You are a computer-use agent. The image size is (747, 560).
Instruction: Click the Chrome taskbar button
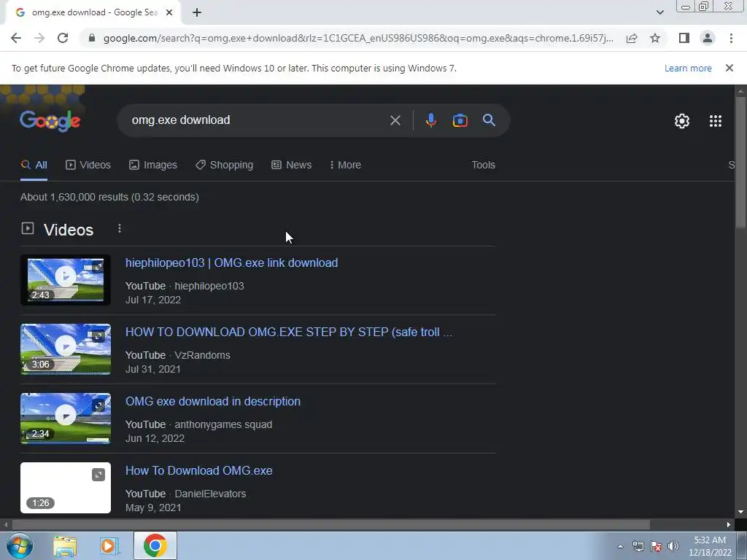(x=155, y=545)
